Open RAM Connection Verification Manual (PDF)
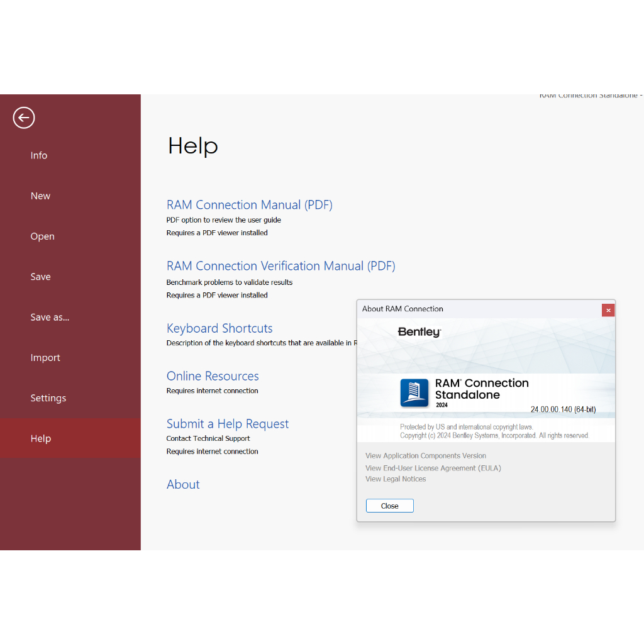Screen dimensions: 644x644 click(280, 266)
